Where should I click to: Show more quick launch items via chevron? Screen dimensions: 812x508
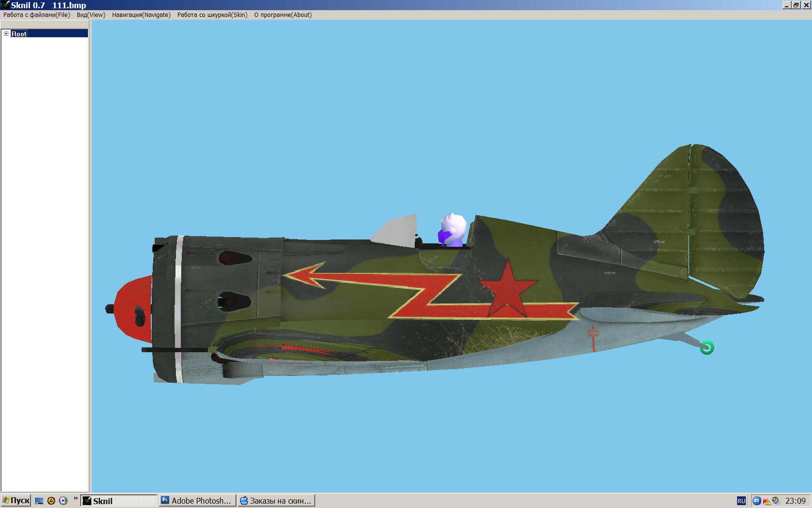point(75,499)
